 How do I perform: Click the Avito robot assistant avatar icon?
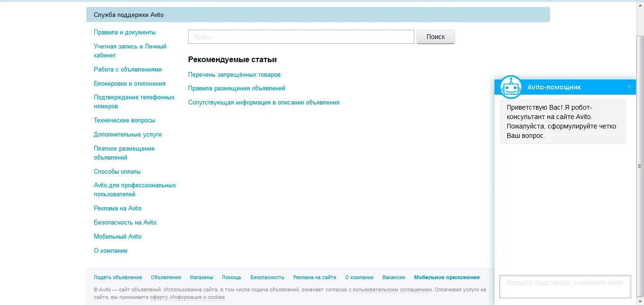point(511,87)
